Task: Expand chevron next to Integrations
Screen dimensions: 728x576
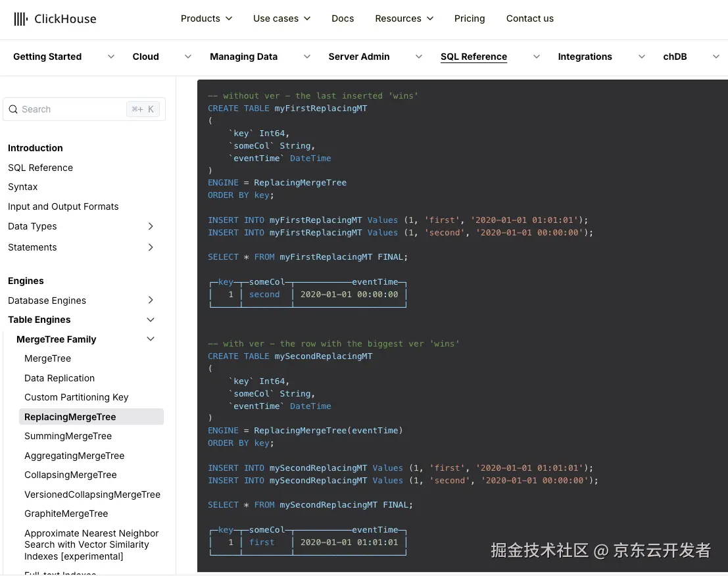Action: 642,57
